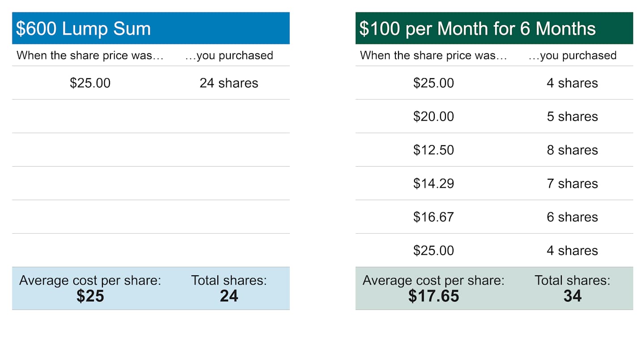Click the $14.29 price cell
The width and height of the screenshot is (644, 362).
[x=433, y=184]
